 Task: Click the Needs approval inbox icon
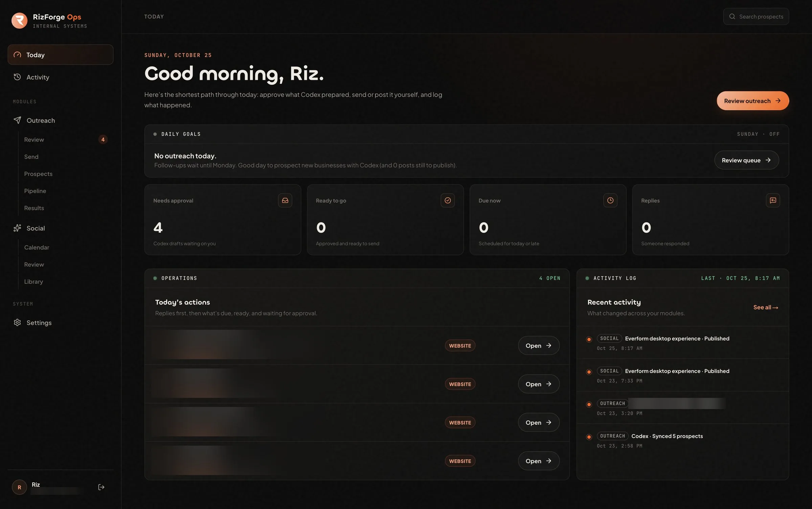(285, 201)
